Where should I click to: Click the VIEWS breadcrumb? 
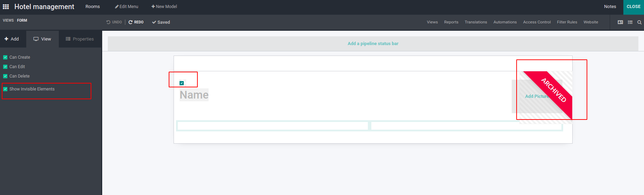pyautogui.click(x=8, y=21)
